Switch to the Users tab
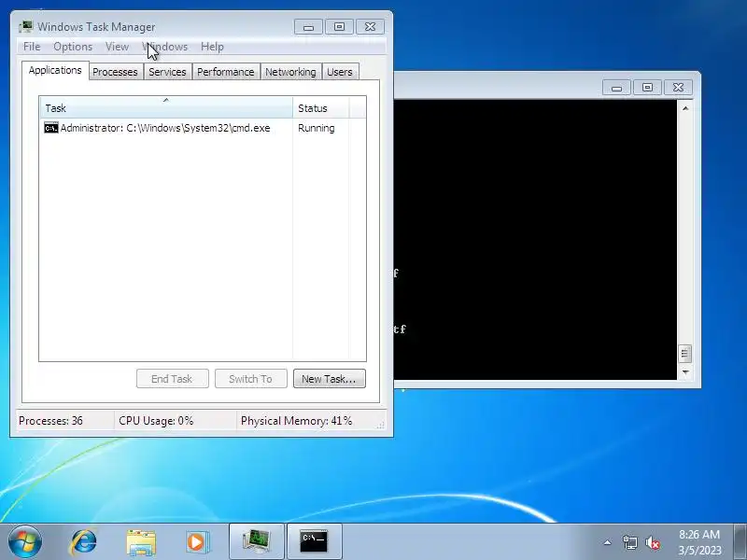 pyautogui.click(x=340, y=72)
